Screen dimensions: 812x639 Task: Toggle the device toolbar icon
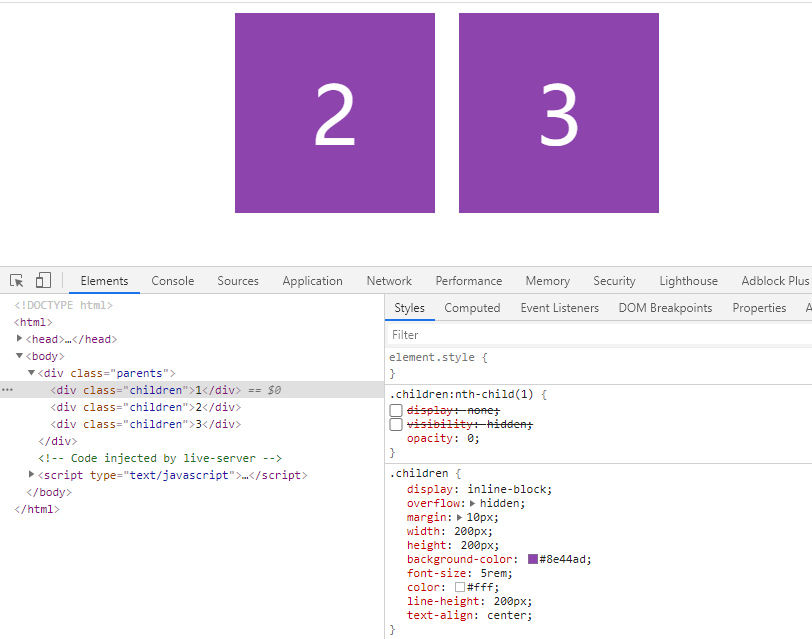point(43,281)
